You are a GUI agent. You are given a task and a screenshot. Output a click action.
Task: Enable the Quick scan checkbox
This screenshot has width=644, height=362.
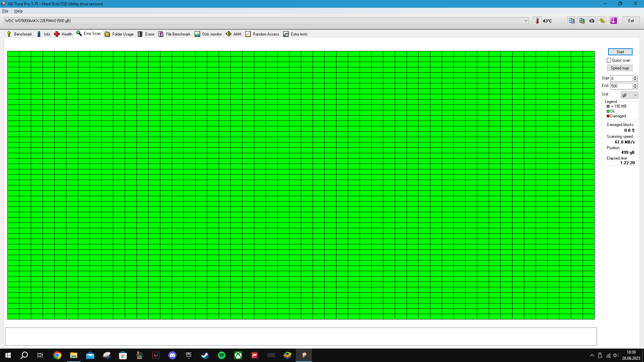[609, 60]
